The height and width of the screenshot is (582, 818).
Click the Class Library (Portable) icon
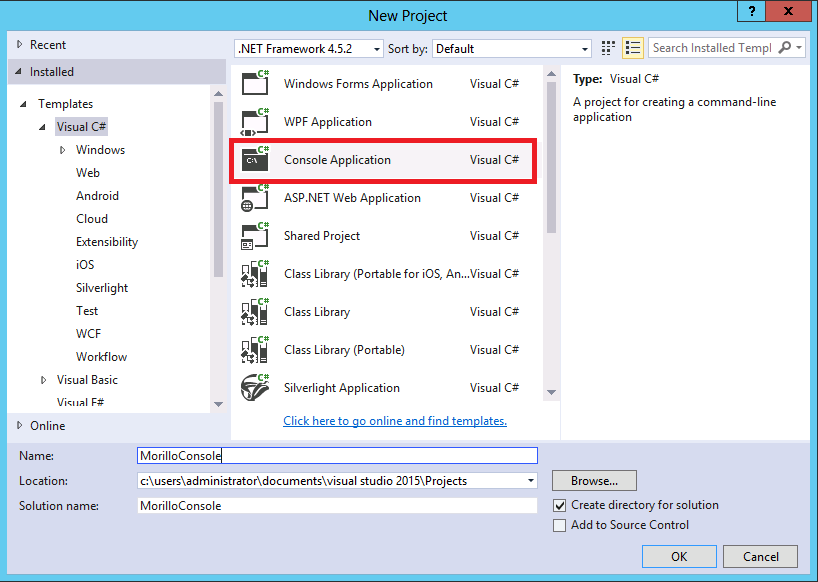[255, 350]
